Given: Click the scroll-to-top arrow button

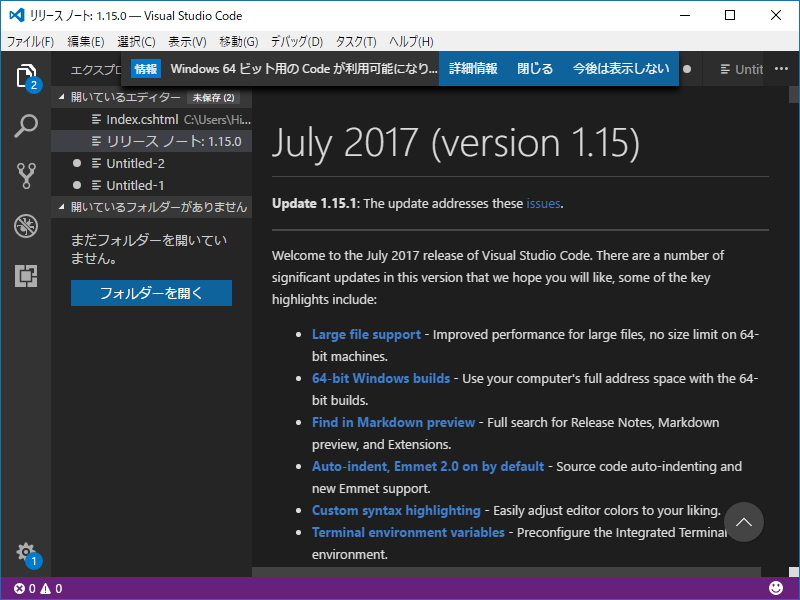Looking at the screenshot, I should (x=744, y=522).
